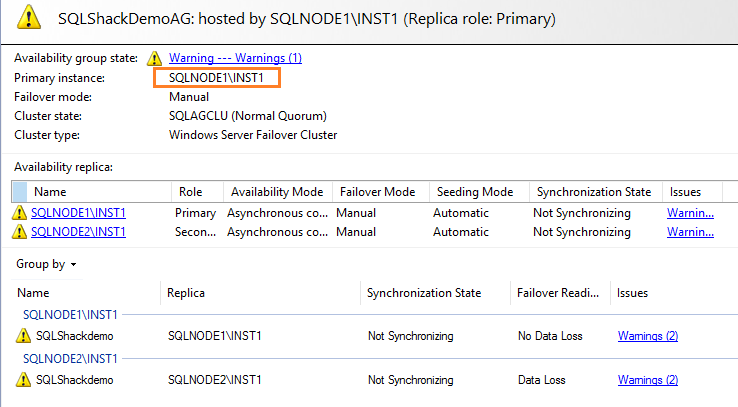
Task: Select the highlighted Primary instance SQLNODE1\INST1 value
Action: point(217,78)
